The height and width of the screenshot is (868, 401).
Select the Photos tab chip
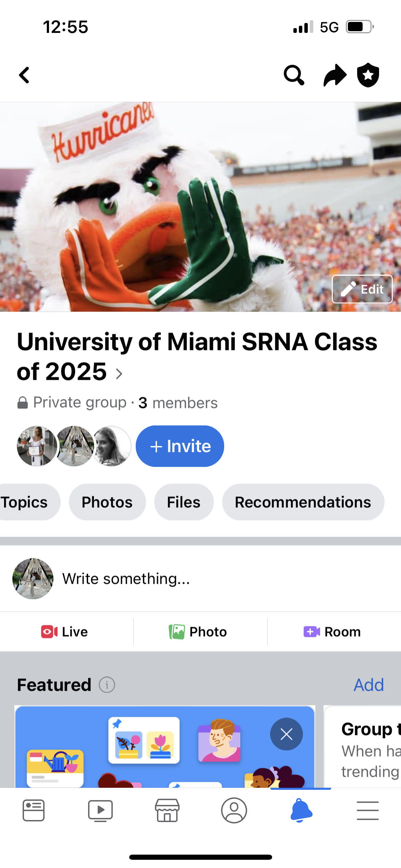(x=107, y=502)
